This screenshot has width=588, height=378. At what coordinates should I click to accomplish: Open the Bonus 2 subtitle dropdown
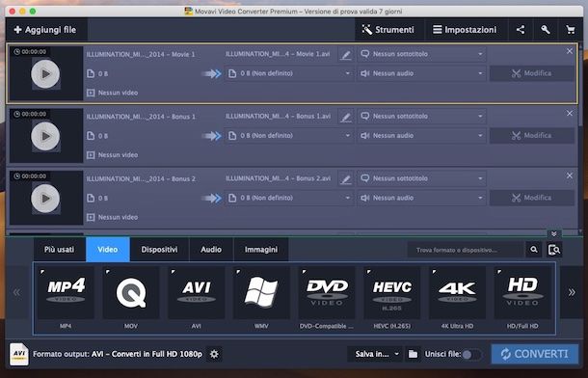[421, 178]
